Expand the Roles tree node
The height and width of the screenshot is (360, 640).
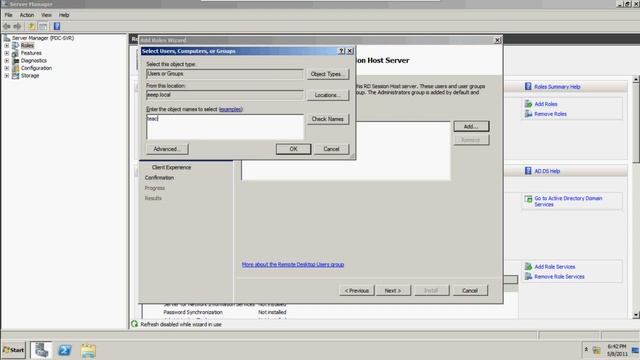(x=7, y=46)
